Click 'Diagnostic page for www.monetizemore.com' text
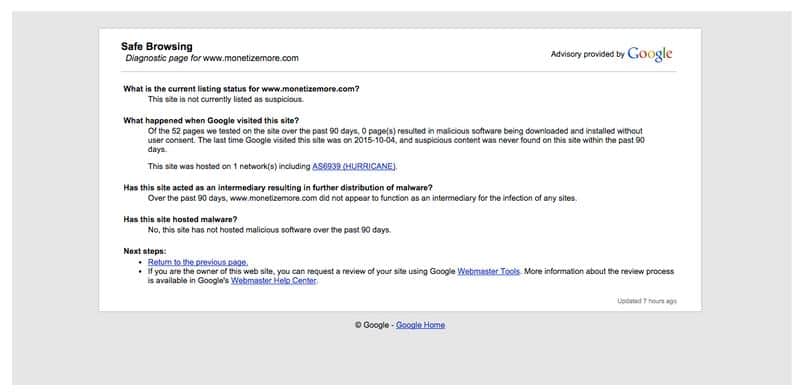 coord(212,58)
